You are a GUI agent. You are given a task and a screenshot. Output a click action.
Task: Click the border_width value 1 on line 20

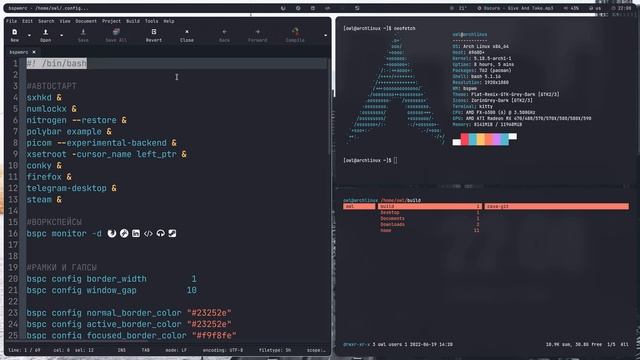194,279
